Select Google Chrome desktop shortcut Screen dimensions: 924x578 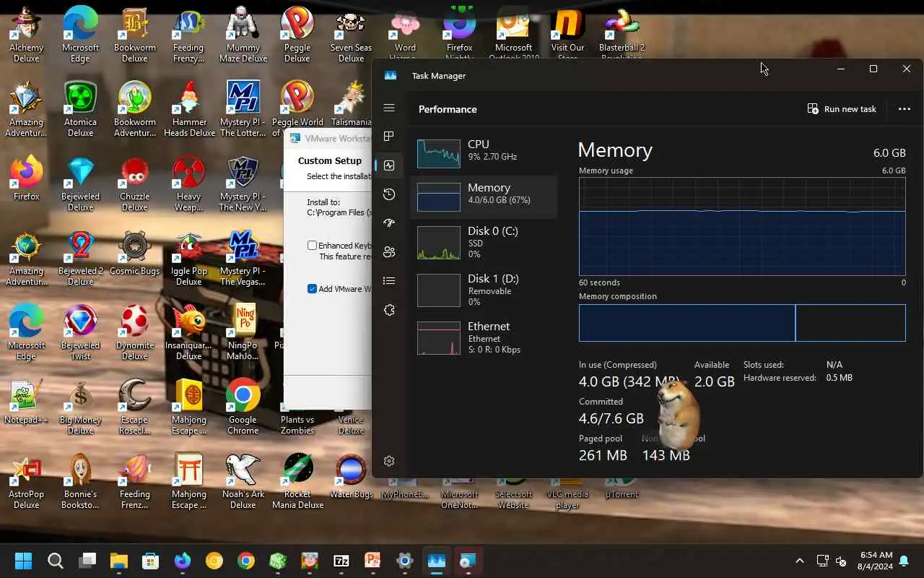(x=243, y=407)
